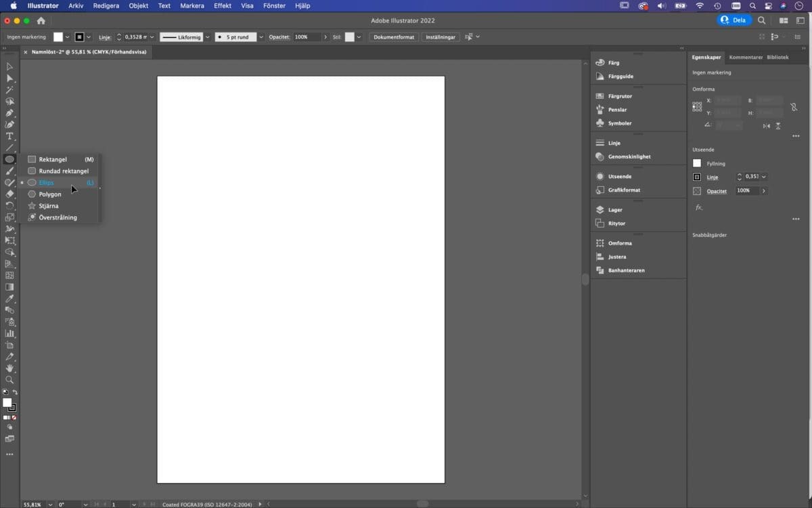Click the Inställningar button
The height and width of the screenshot is (508, 812).
click(x=441, y=37)
